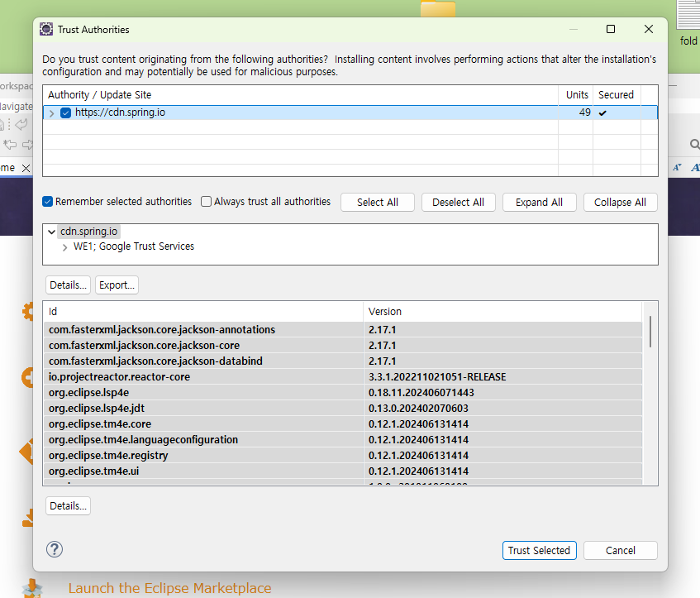
Task: Select com.fasterxml.jackson.core.jackson-core row
Action: (x=342, y=345)
